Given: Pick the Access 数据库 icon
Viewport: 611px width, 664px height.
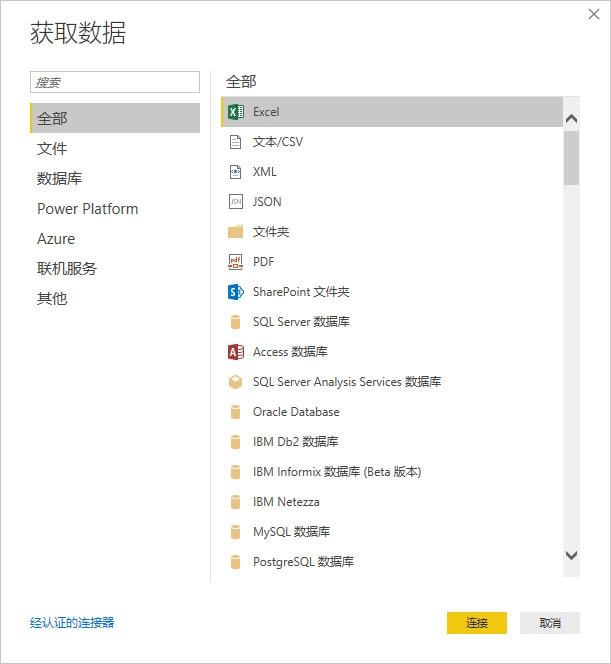Looking at the screenshot, I should pos(235,352).
